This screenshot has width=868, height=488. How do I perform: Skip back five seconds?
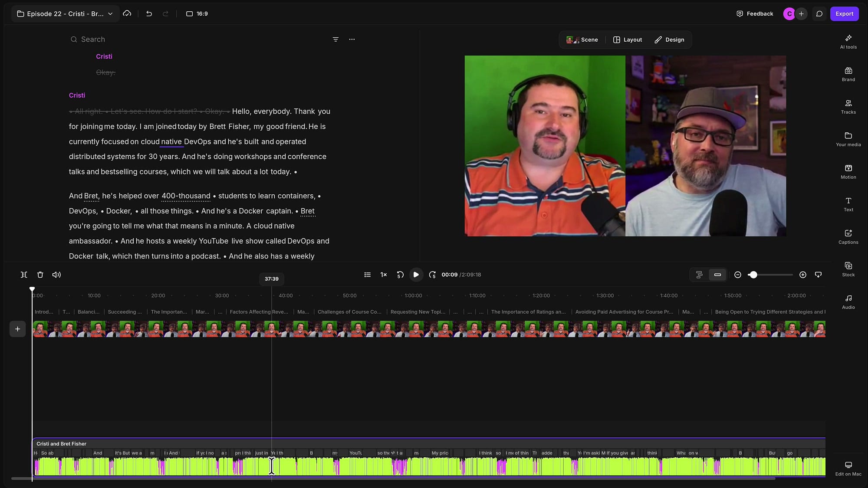tap(400, 275)
